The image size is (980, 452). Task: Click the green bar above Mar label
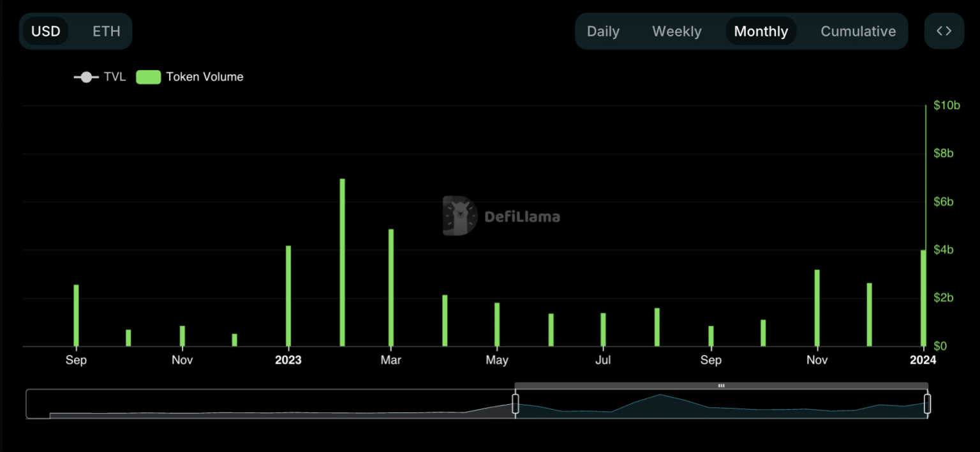coord(391,287)
